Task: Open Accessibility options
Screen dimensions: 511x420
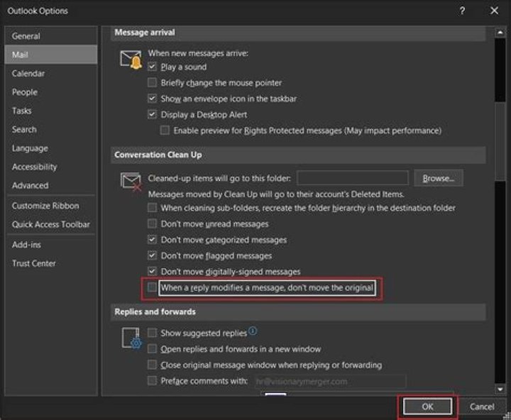Action: click(x=51, y=167)
